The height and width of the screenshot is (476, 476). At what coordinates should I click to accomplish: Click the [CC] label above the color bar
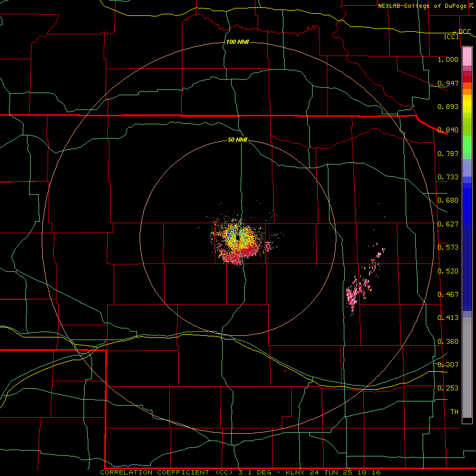tap(452, 37)
